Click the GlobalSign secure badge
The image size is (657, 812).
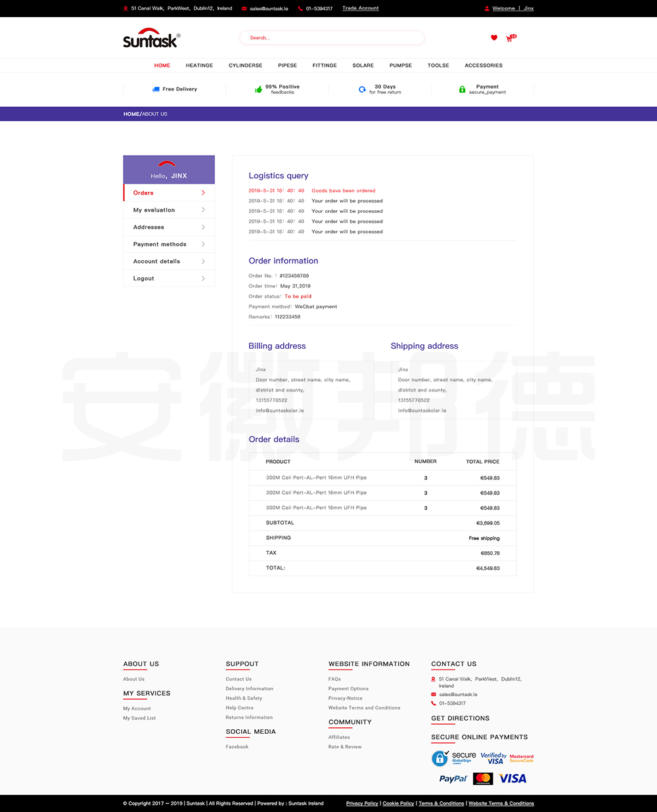coord(453,758)
